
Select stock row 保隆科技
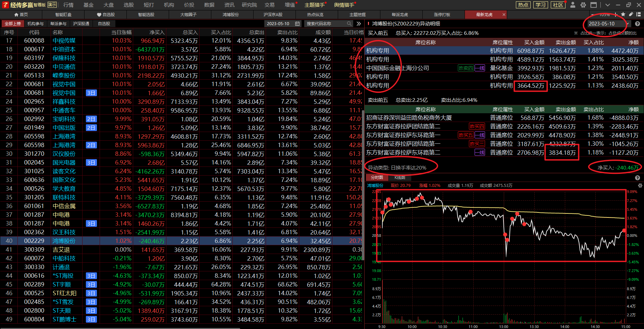[182, 58]
